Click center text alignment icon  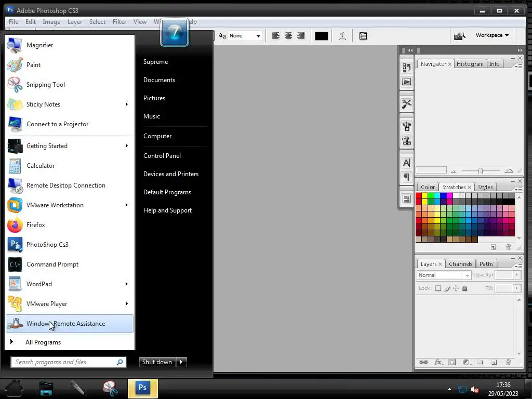tap(288, 36)
